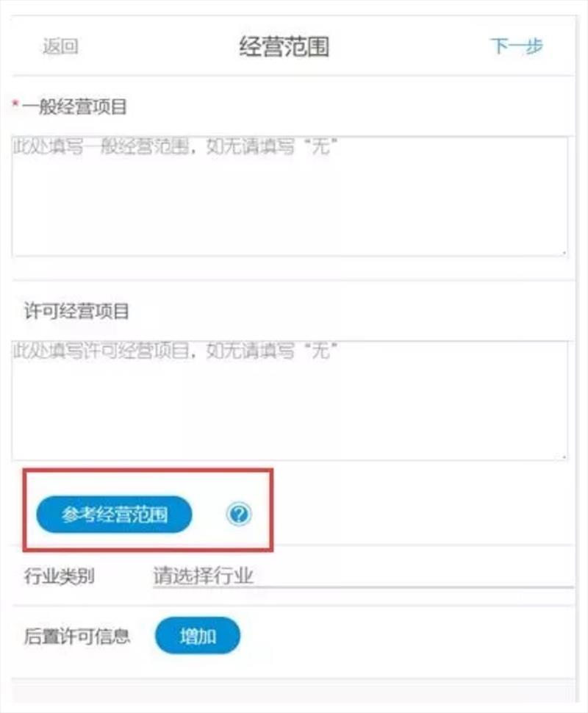This screenshot has height=713, width=588.
Task: Select the 一般经营项目 section label
Action: pos(74,107)
